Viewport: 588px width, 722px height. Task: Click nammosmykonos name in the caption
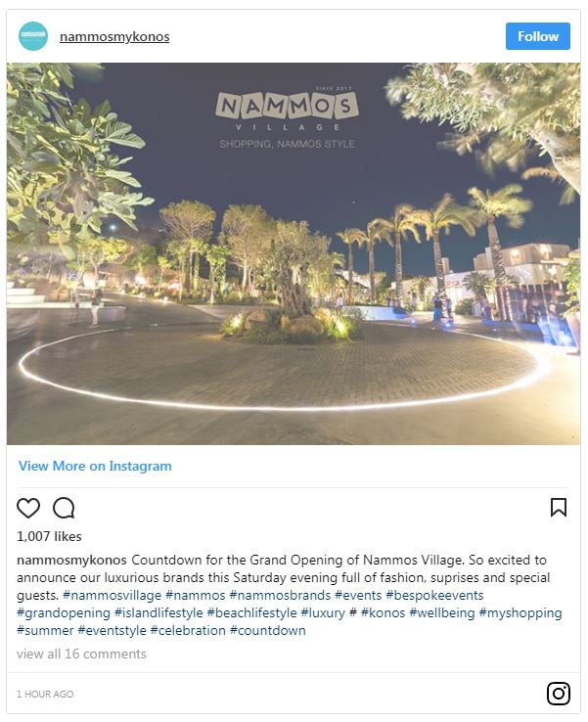click(71, 561)
